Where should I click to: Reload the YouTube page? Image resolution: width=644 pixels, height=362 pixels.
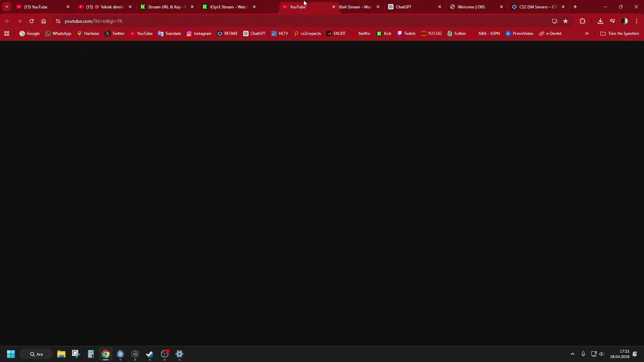pyautogui.click(x=31, y=21)
